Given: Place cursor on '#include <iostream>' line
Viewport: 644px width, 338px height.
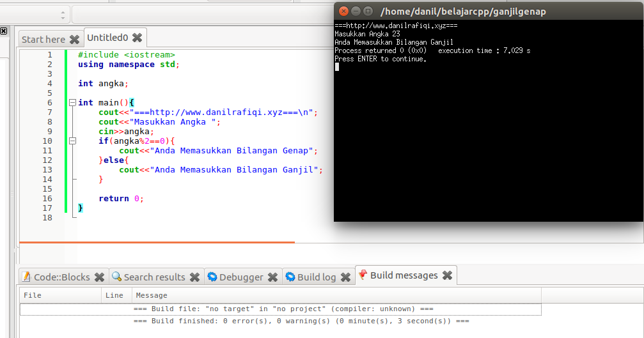Looking at the screenshot, I should tap(127, 54).
